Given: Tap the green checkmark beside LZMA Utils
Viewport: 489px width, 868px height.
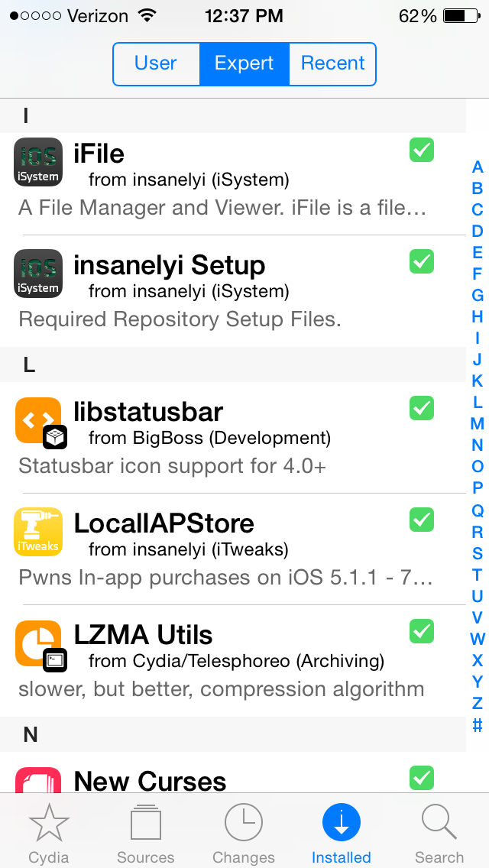Looking at the screenshot, I should (422, 631).
